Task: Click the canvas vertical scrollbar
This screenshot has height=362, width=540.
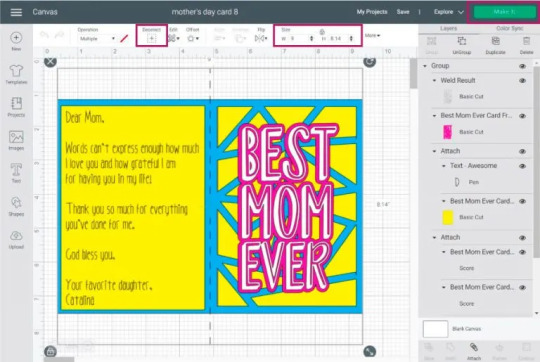Action: 413,73
